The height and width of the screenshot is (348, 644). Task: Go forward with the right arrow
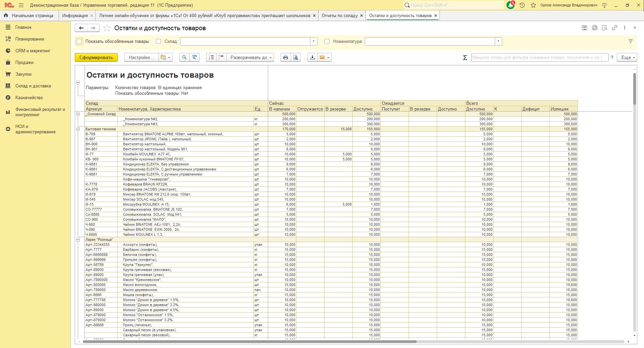[93, 28]
